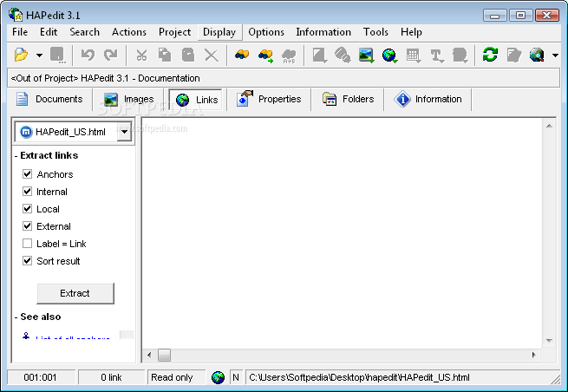Click the horizontal scrollbar right arrow
Screen dimensions: 568x392
click(x=534, y=355)
